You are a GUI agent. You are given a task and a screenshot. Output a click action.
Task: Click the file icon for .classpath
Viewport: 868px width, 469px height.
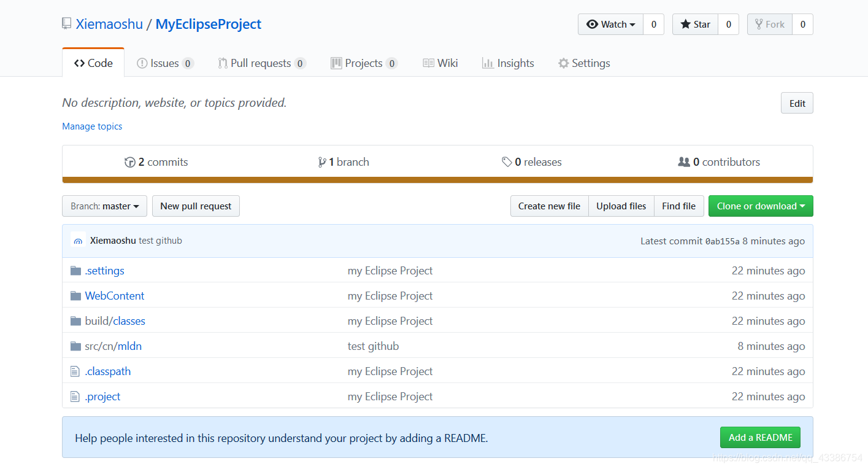(x=75, y=371)
